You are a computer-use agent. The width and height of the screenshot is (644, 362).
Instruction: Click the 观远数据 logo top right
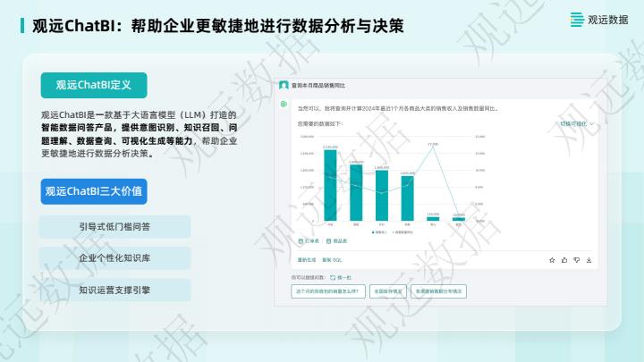pos(599,20)
